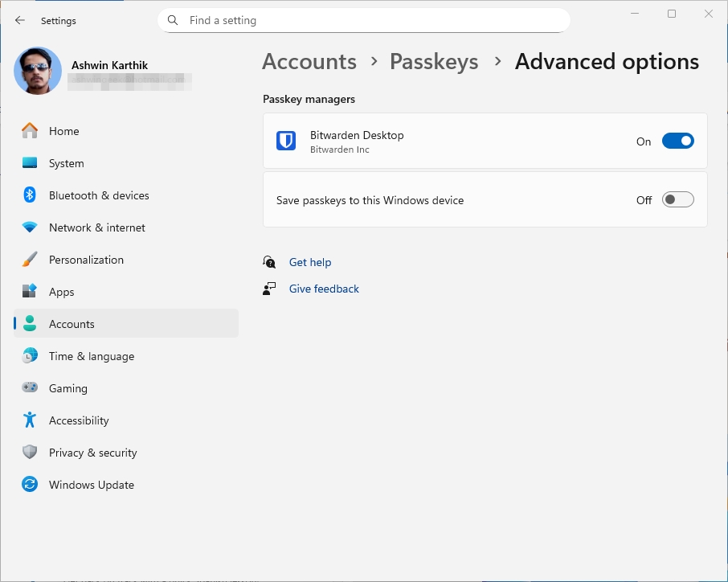
Task: Click Give feedback
Action: (x=324, y=289)
